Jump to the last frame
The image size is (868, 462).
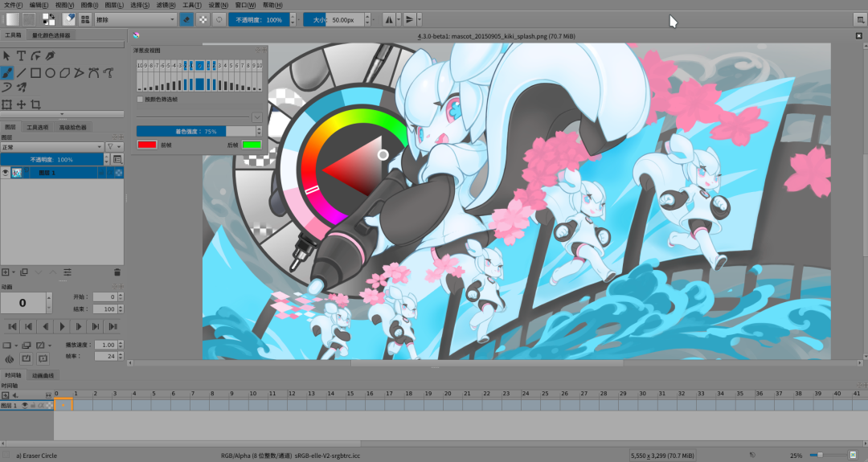pyautogui.click(x=113, y=326)
